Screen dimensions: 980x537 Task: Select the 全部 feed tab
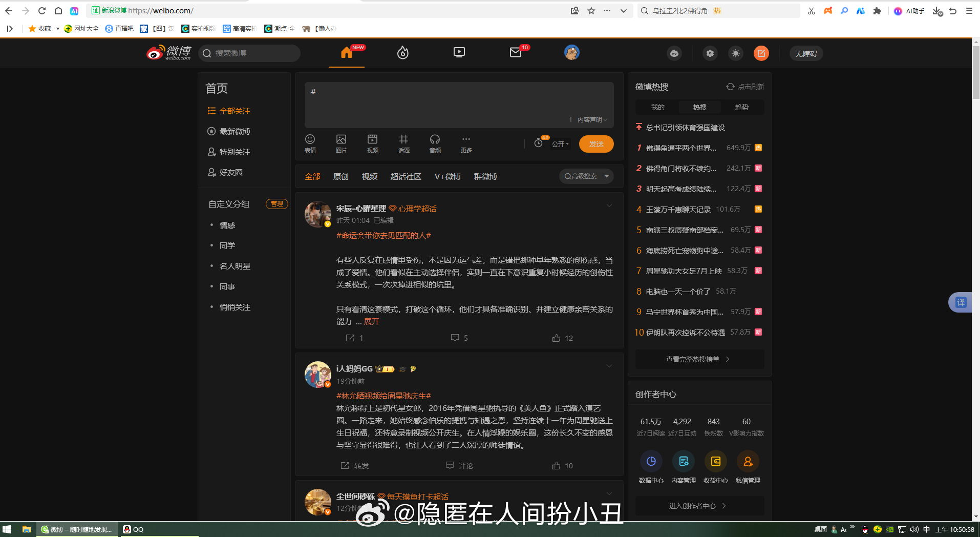312,176
